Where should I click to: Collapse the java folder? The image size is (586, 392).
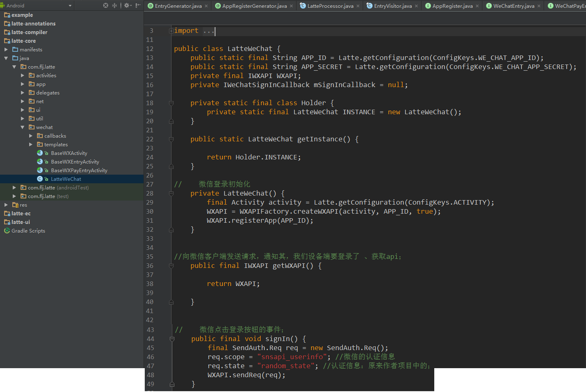point(6,58)
